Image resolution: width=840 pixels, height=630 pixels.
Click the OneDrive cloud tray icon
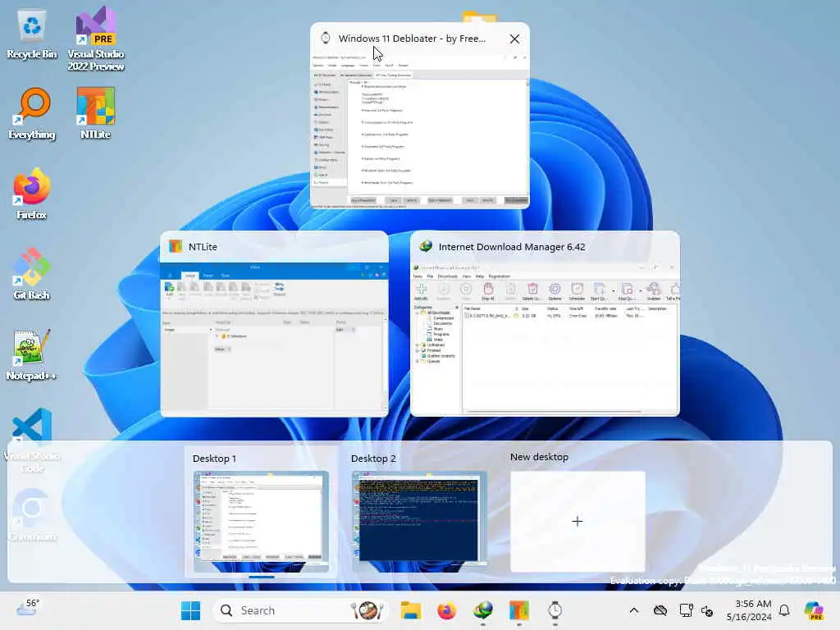point(660,610)
